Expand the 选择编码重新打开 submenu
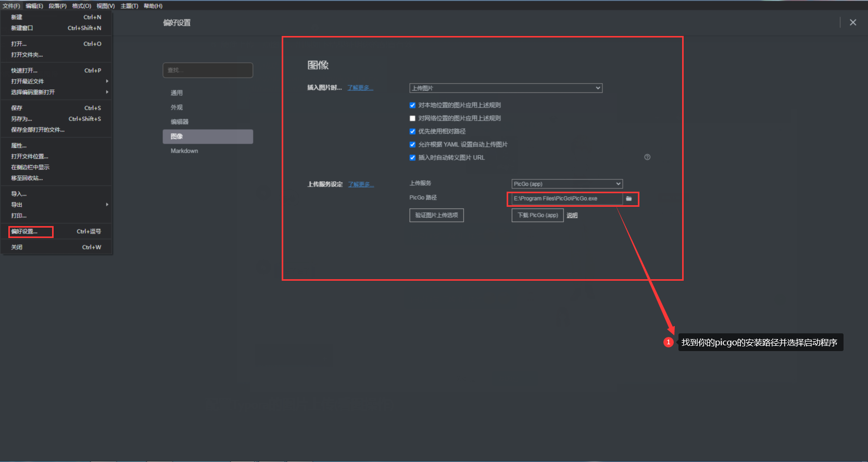This screenshot has width=868, height=462. point(56,92)
